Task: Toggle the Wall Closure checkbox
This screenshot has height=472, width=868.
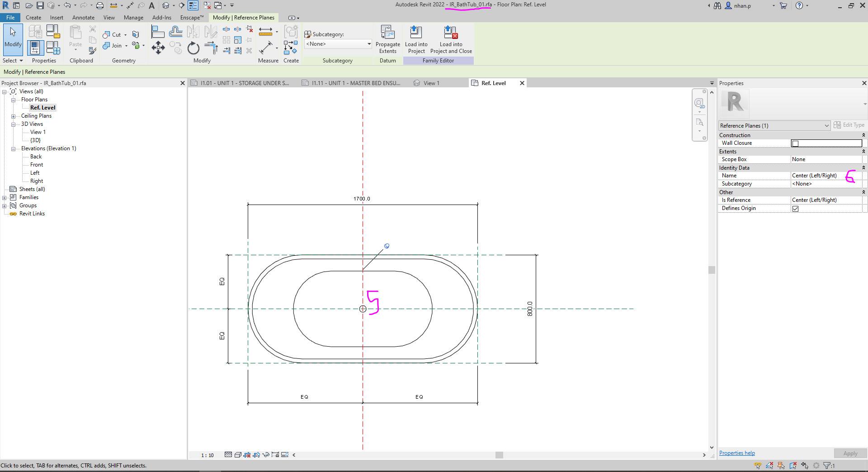Action: (x=795, y=143)
